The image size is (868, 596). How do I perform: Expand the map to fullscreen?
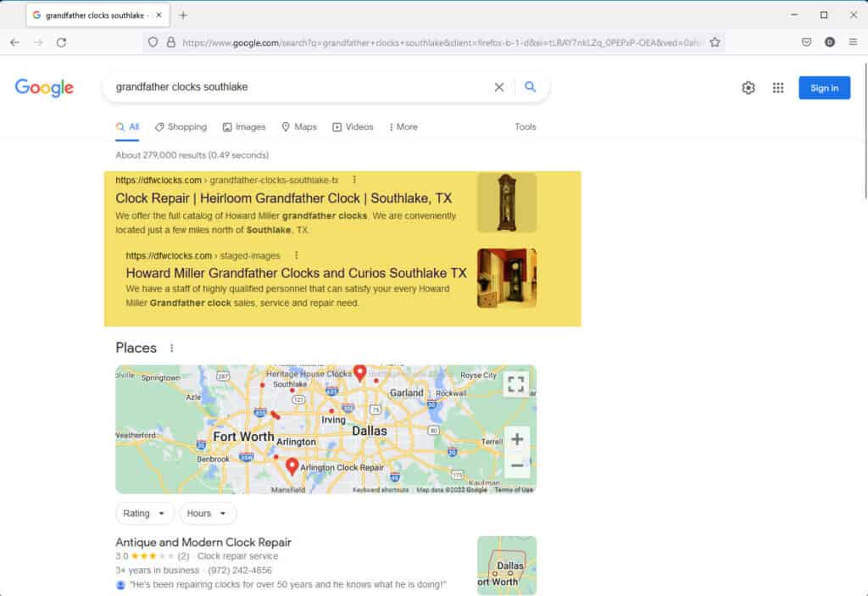(x=516, y=384)
